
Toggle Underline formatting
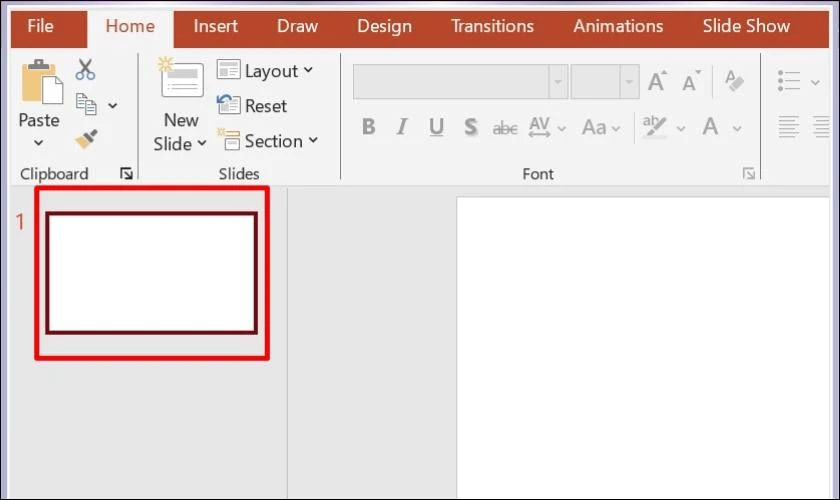point(436,127)
